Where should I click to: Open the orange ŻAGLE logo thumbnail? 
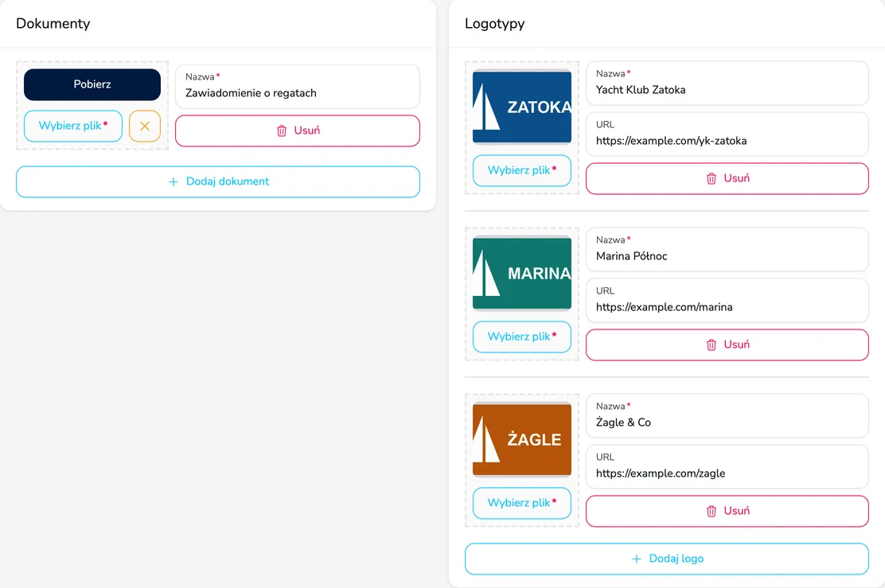point(521,439)
